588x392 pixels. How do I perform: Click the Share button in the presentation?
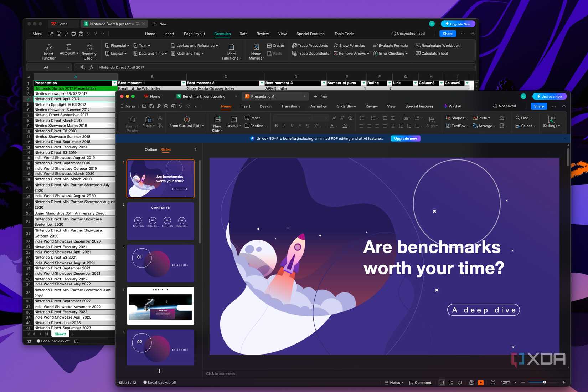(x=538, y=106)
